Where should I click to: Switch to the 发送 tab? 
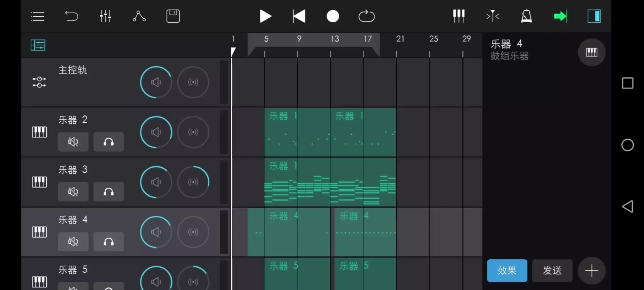click(552, 270)
